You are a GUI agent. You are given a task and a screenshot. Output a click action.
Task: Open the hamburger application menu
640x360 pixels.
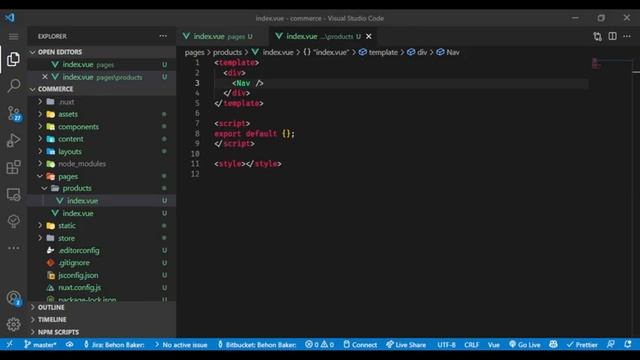[x=13, y=36]
